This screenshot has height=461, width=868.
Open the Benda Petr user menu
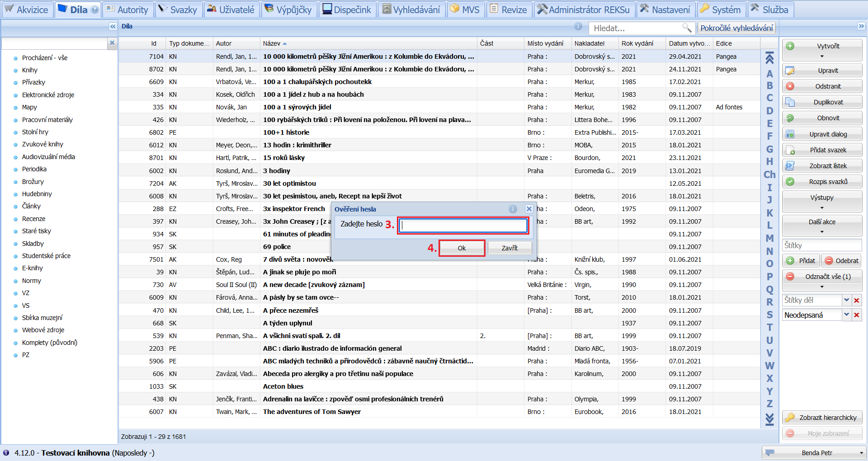pos(814,453)
